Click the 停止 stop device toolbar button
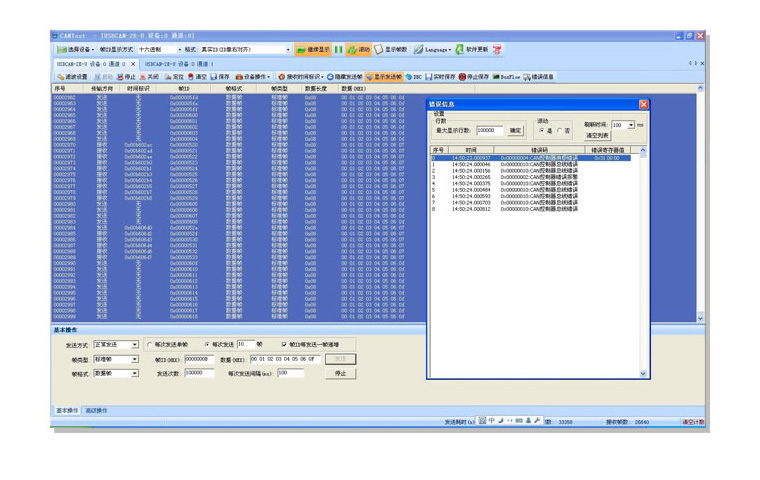This screenshot has height=480, width=760. 127,77
